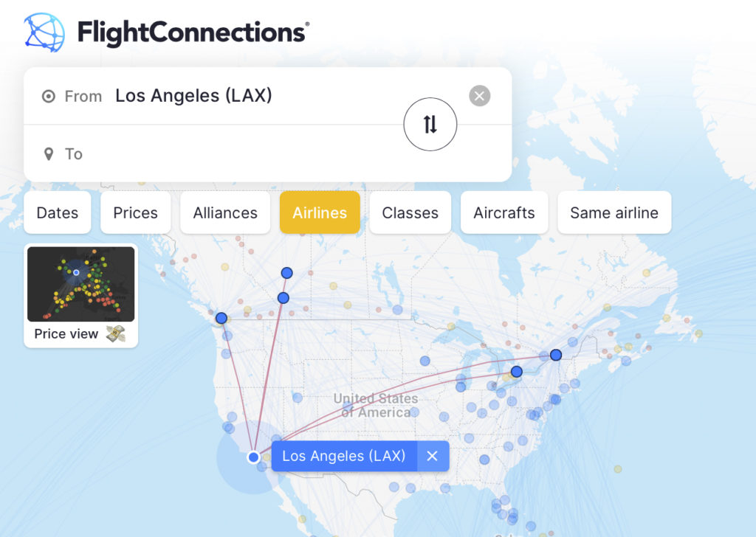Enable the Same airline option
Screen dimensions: 756x537
pyautogui.click(x=614, y=212)
